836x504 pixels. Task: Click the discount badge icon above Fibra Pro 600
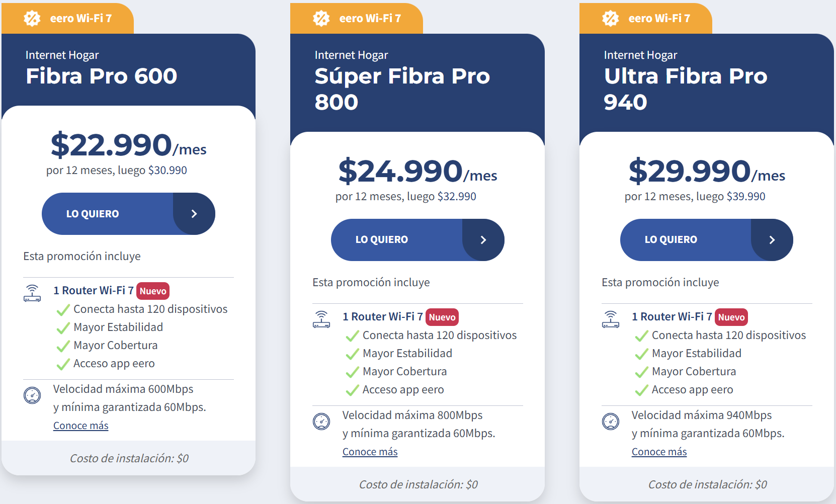click(x=32, y=19)
